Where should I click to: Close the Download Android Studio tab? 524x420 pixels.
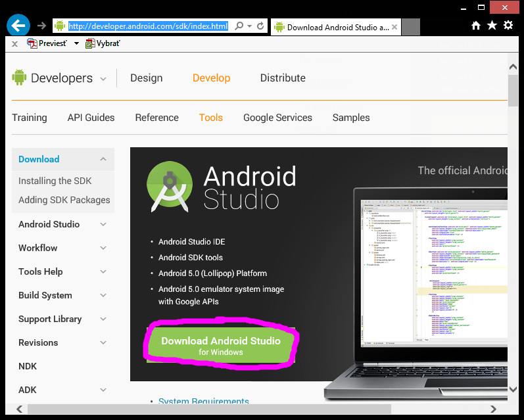pos(394,27)
